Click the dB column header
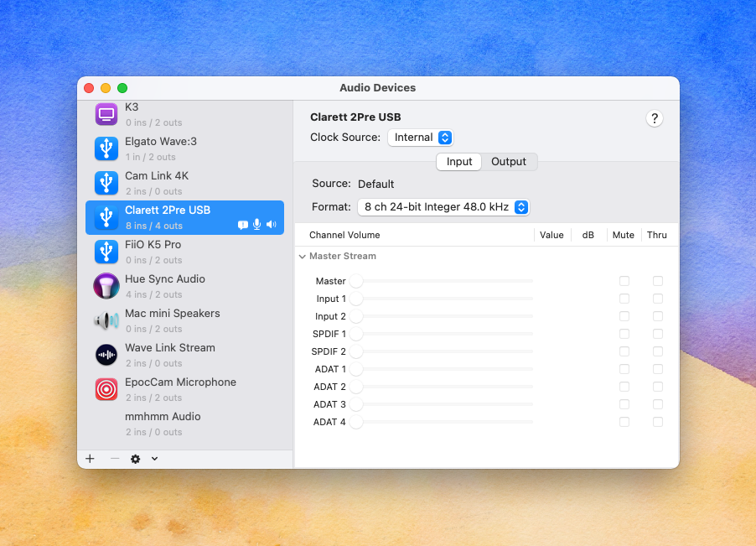 pyautogui.click(x=588, y=235)
